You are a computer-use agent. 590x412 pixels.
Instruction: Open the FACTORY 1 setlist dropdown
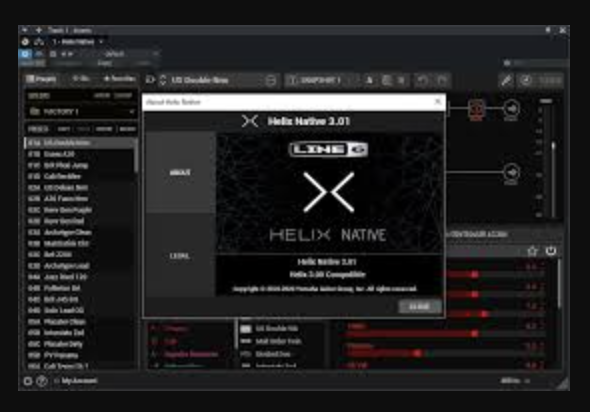[x=81, y=111]
